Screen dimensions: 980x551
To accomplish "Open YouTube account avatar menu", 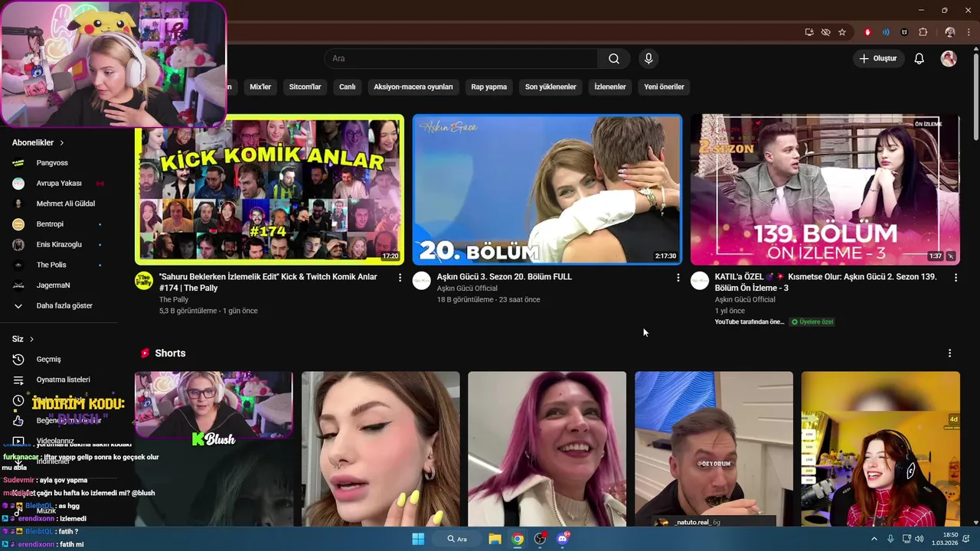I will (949, 59).
